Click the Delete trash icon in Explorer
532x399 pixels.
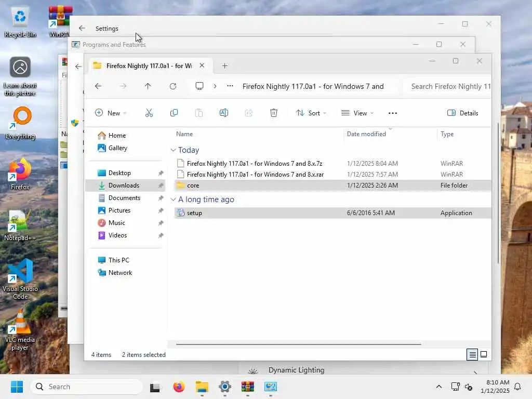(x=274, y=113)
